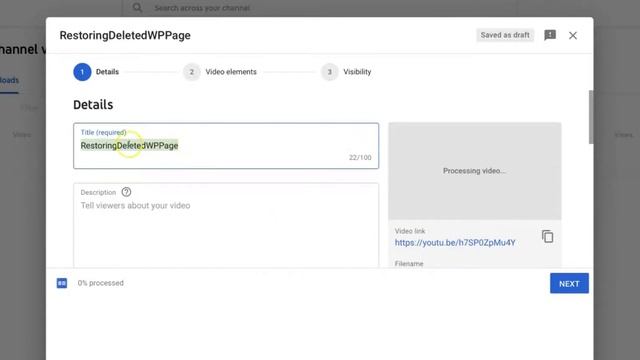Click the Description text area
Image resolution: width=640 pixels, height=360 pixels.
coord(226,225)
